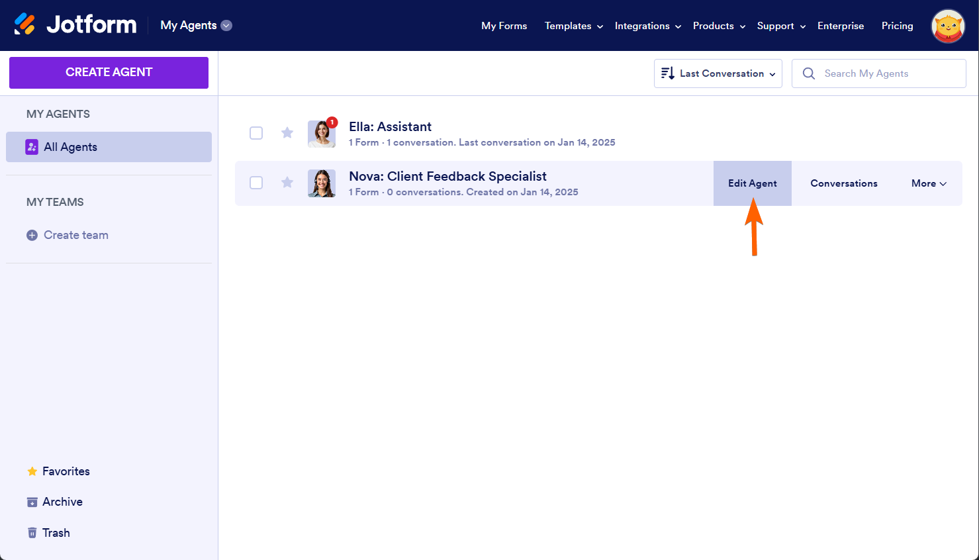Select the Nova: Client Feedback Specialist checkbox
The image size is (979, 560).
(x=256, y=183)
